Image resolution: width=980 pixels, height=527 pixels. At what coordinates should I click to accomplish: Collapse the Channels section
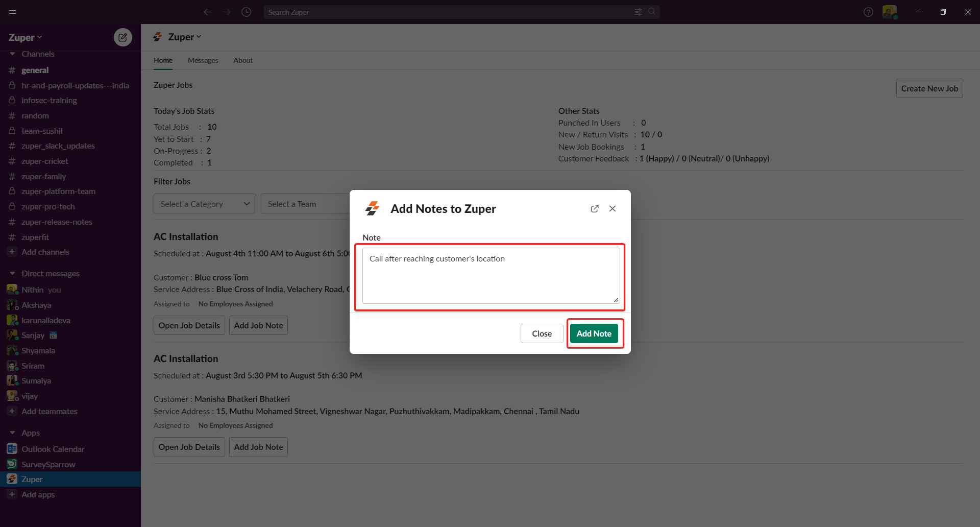pyautogui.click(x=13, y=54)
